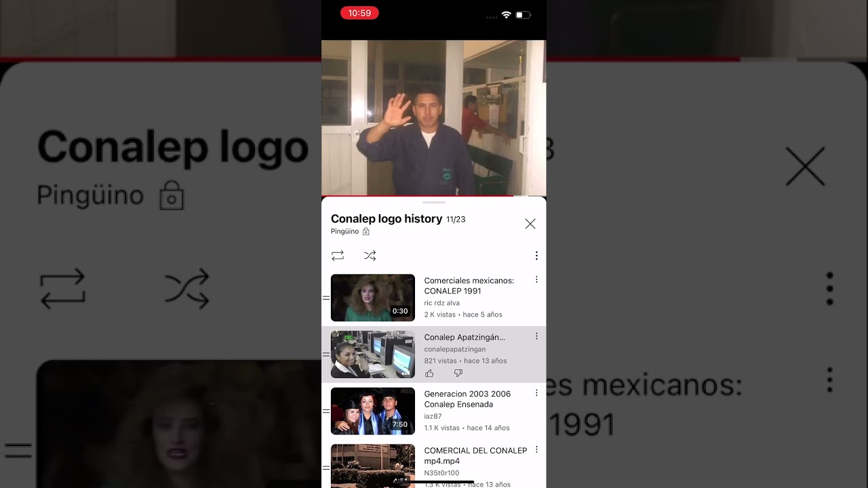Tap the home indicator bar at the phone bottom

click(434, 482)
